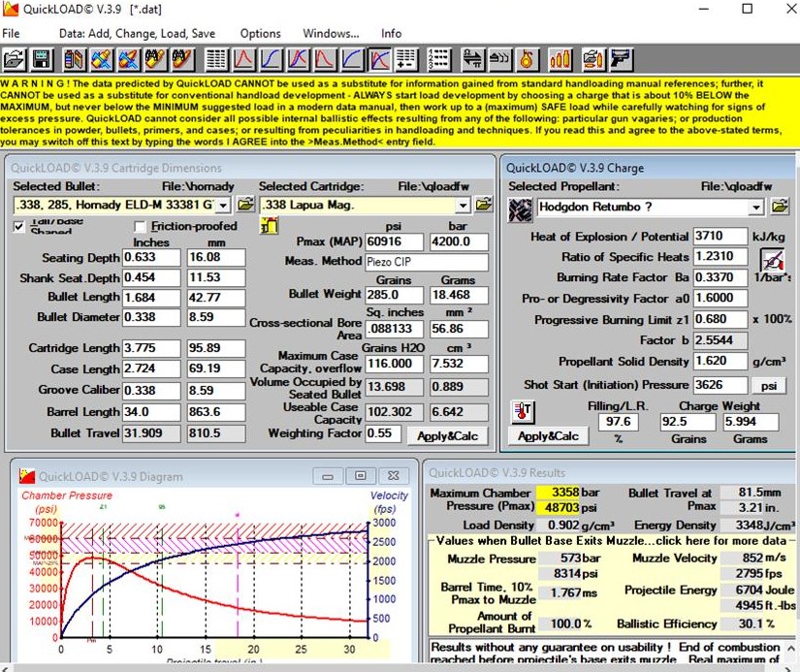Click the Maximum Case Capacity grains H2O field
Screen dimensions: 800x672
(394, 364)
